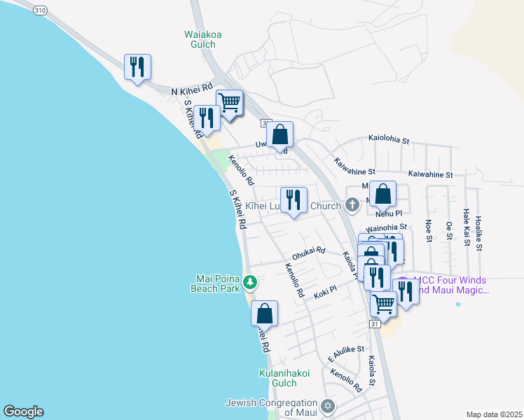Viewport: 524px width, 420px height.
Task: Click Kaiwahine St label above Noe St
Action: tap(430, 174)
